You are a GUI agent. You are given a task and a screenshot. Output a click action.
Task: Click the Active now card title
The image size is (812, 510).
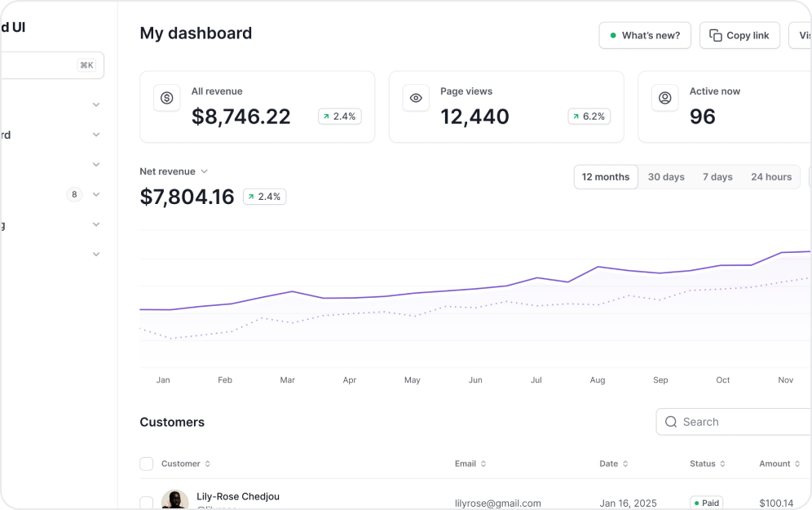pyautogui.click(x=715, y=91)
